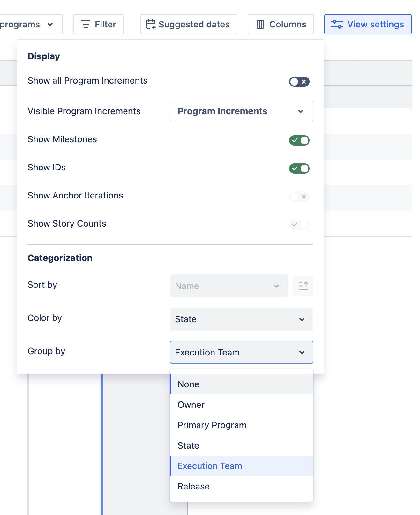Toggle the Show Story Counts switch
Viewport: 420px width, 515px height.
pos(299,225)
